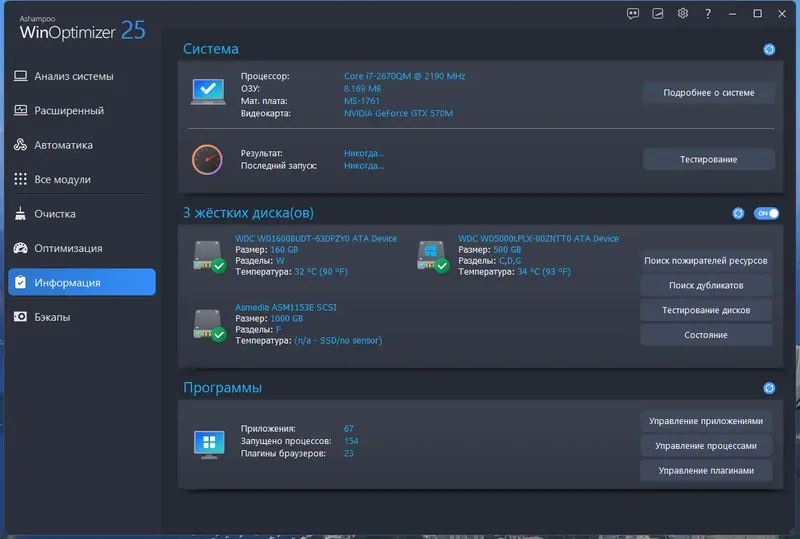This screenshot has width=800, height=539.
Task: Click Поиск дубликатов button
Action: [706, 285]
